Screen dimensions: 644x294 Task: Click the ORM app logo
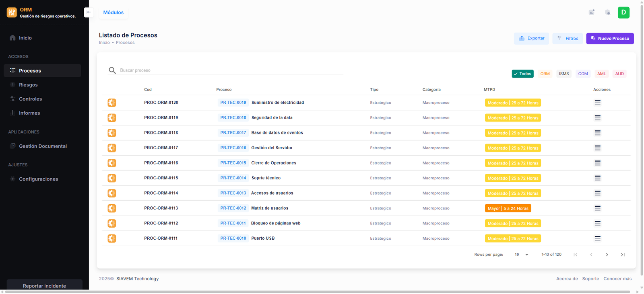click(12, 12)
